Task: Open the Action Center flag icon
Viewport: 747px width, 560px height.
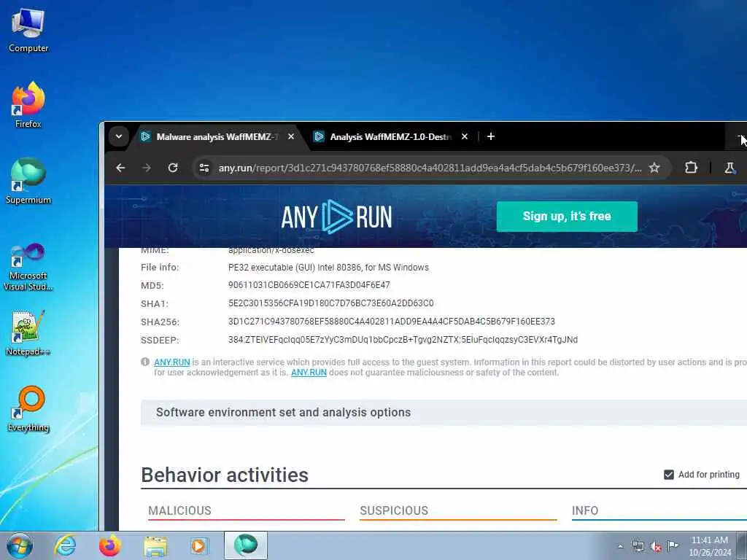Action: click(673, 545)
